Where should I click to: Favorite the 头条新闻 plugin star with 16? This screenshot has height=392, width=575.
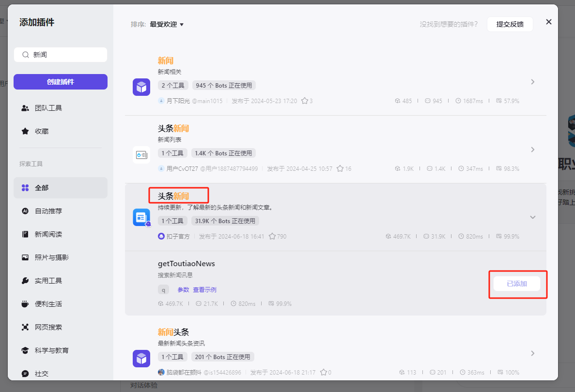point(340,168)
